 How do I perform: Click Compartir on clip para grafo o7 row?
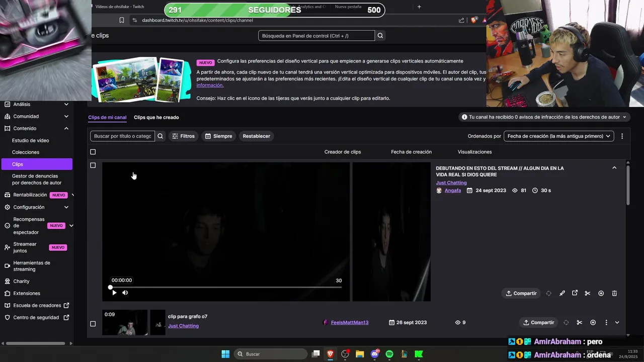click(538, 322)
